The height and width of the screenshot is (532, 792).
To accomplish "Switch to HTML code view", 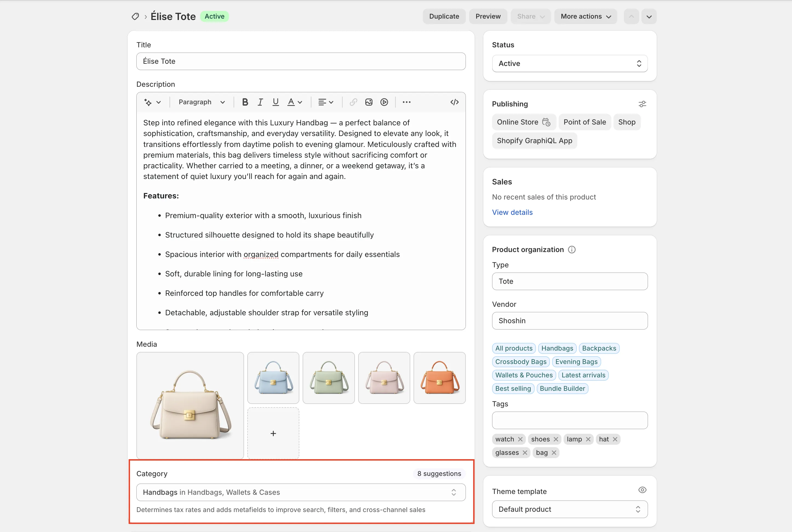I will 454,102.
